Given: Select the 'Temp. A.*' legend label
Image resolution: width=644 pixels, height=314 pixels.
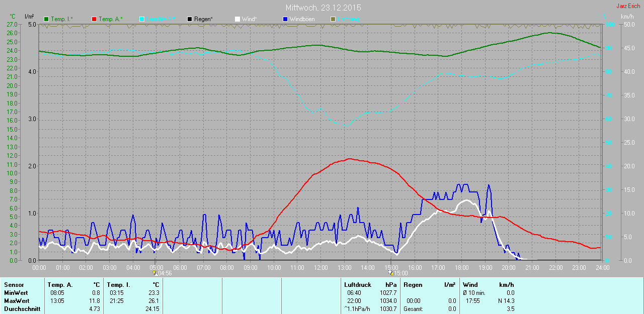Looking at the screenshot, I should [111, 19].
